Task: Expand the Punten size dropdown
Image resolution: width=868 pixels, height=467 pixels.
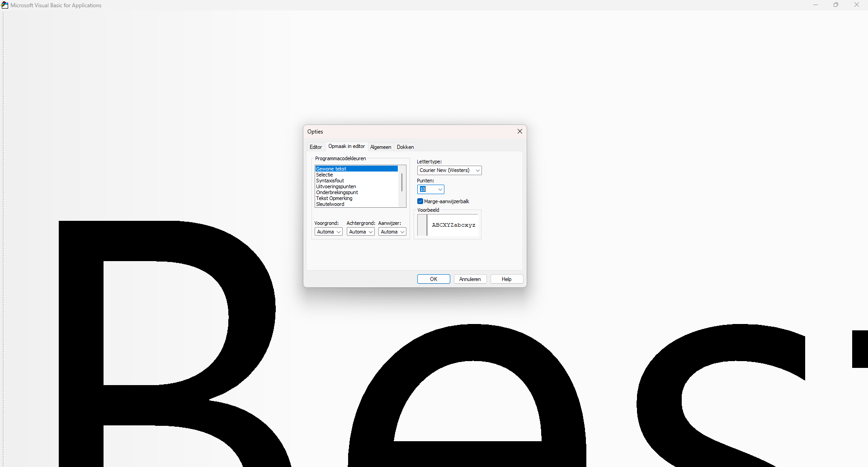Action: [440, 190]
